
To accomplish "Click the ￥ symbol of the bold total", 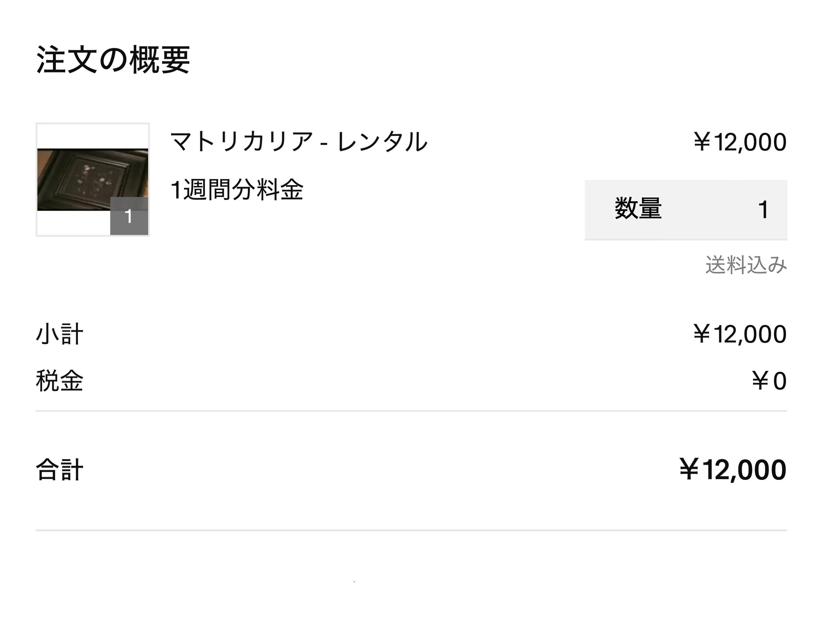I will pyautogui.click(x=689, y=469).
